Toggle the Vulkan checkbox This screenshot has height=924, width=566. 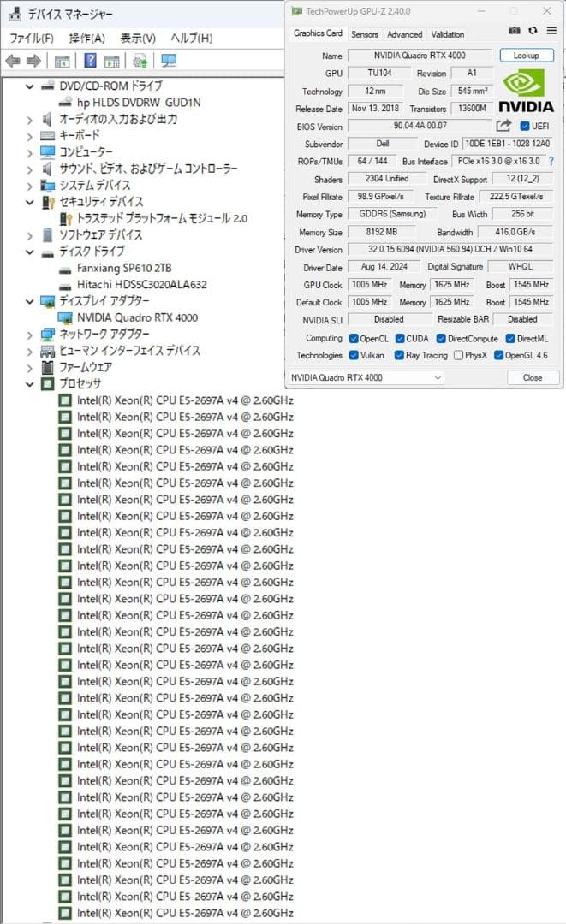coord(354,355)
